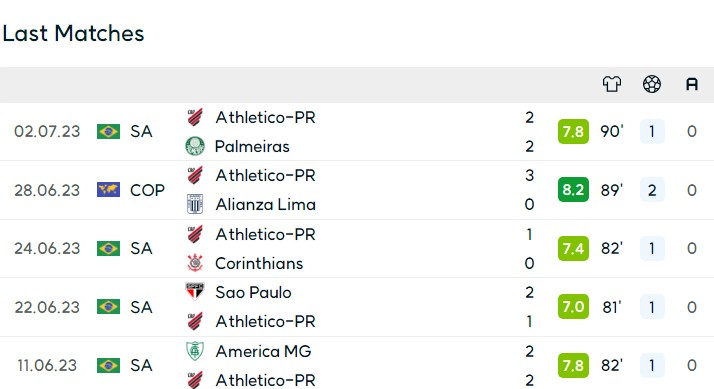
Task: Open 7.0 rating badge
Action: pos(573,307)
